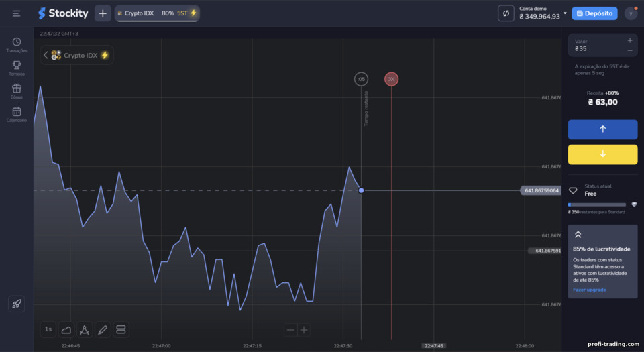Viewport: 644px width, 352px height.
Task: Expand the Conta demo balance dropdown
Action: (565, 13)
